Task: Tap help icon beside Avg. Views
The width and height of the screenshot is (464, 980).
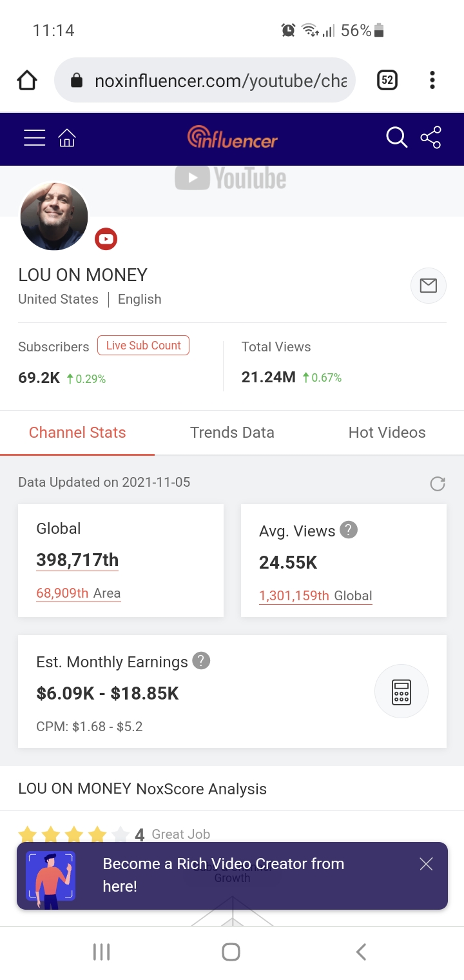Action: click(349, 530)
